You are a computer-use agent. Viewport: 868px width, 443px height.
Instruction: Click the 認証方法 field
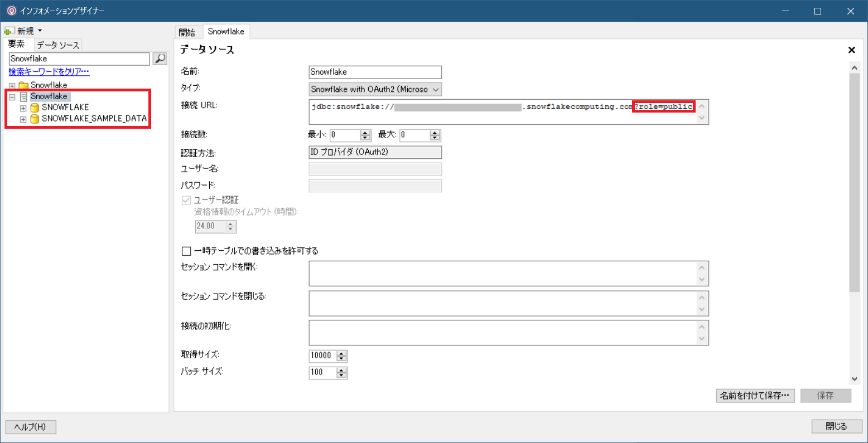click(375, 152)
